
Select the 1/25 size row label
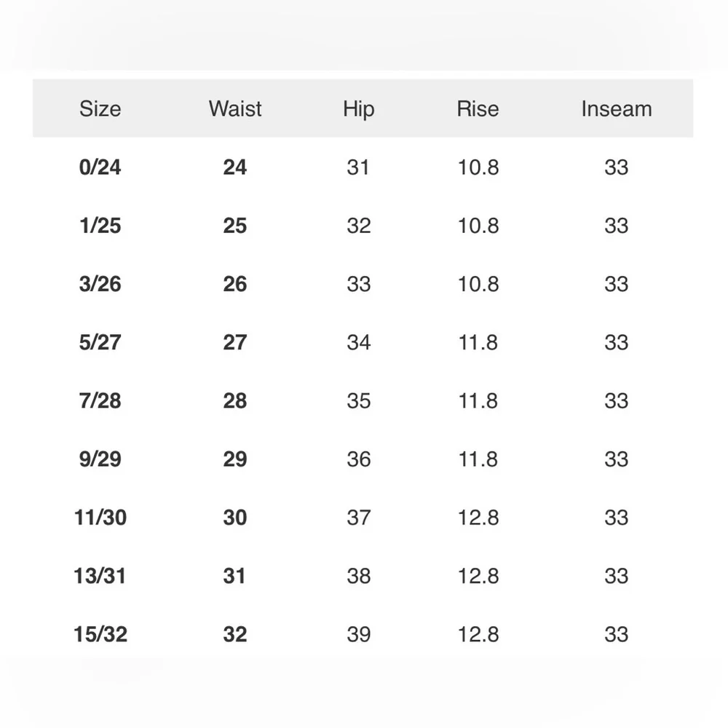click(100, 226)
